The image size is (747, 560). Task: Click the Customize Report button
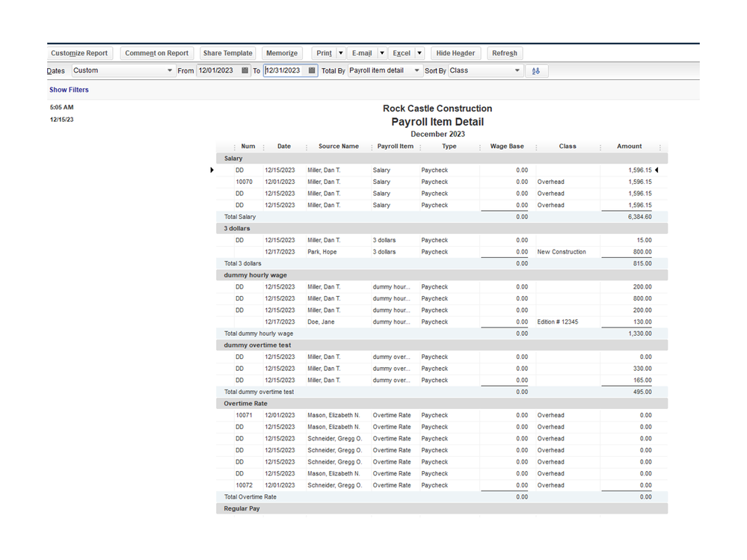[x=79, y=53]
